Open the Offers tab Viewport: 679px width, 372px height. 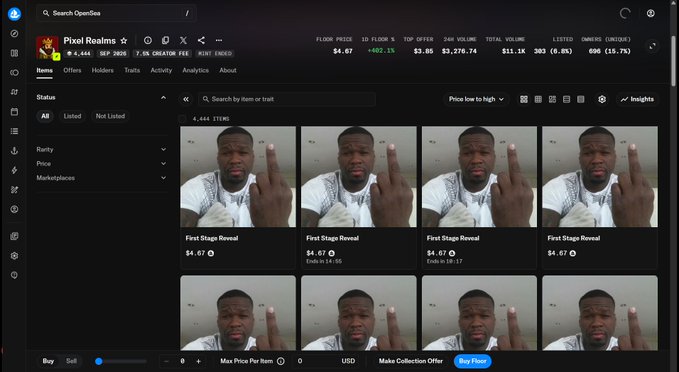coord(72,70)
